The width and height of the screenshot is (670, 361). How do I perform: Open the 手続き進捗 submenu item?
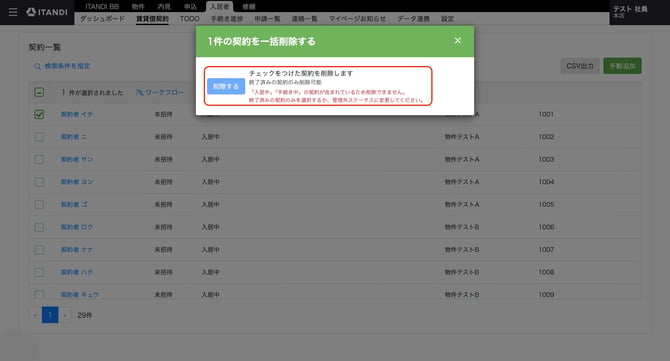[x=227, y=19]
